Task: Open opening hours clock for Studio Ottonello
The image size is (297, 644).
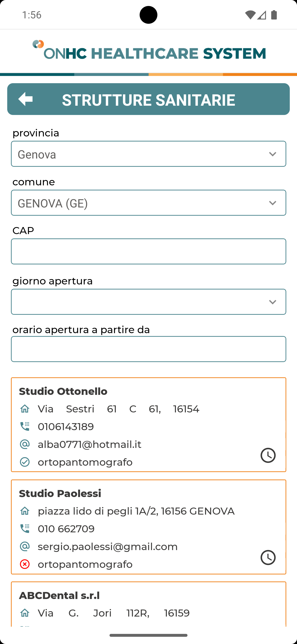Action: click(x=268, y=455)
